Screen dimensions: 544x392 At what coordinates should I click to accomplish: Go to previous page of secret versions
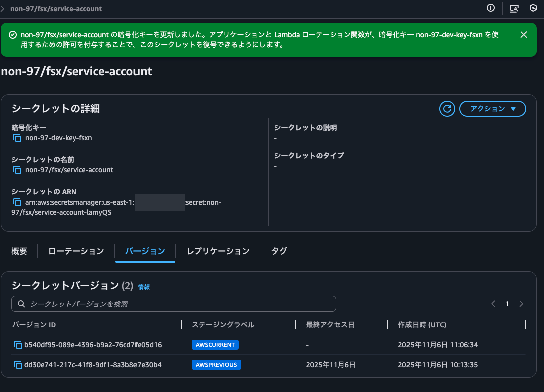pyautogui.click(x=493, y=304)
